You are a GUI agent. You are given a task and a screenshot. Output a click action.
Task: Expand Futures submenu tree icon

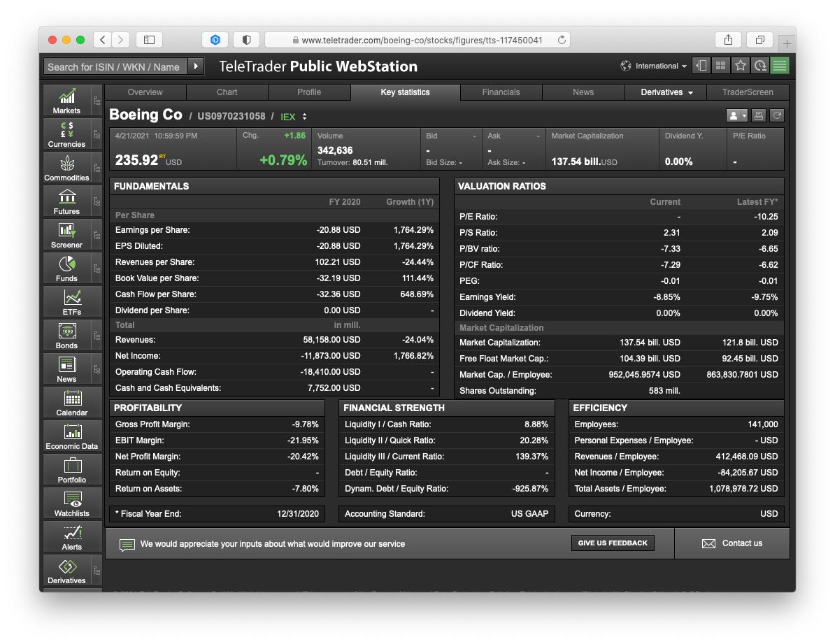click(x=97, y=201)
